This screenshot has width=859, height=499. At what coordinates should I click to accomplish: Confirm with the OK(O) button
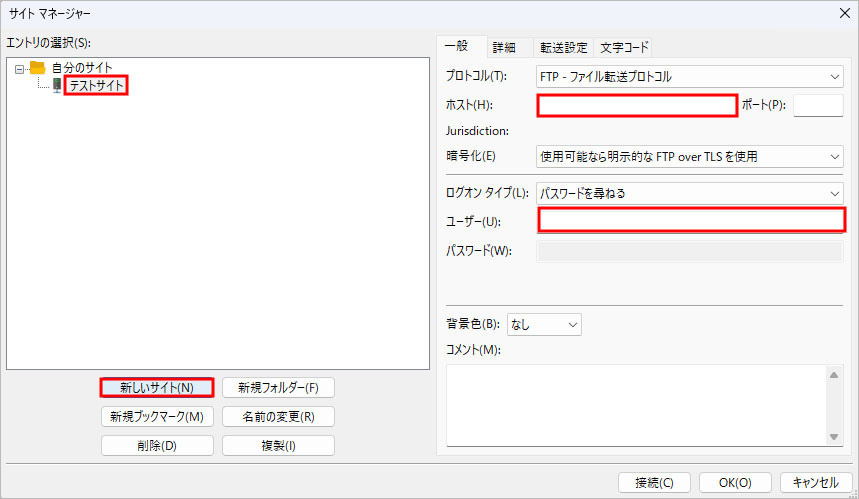tap(735, 483)
